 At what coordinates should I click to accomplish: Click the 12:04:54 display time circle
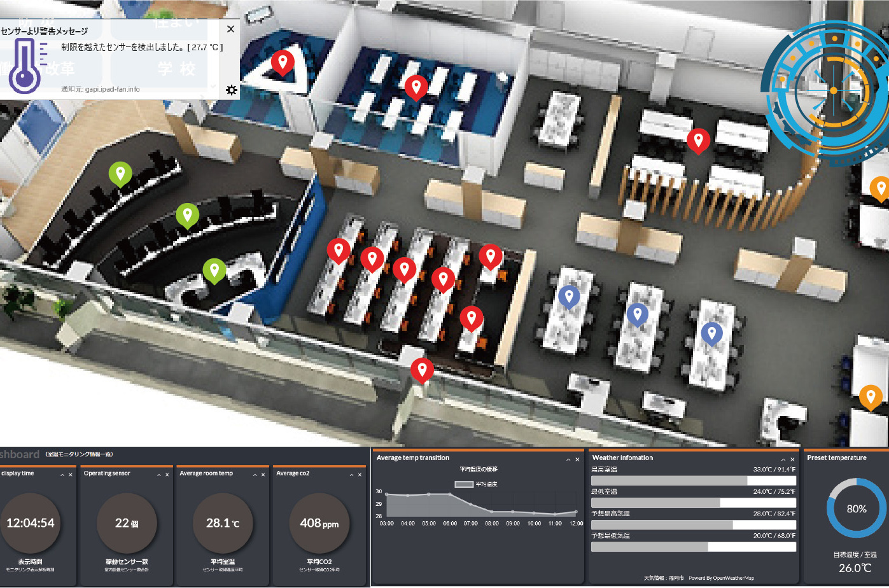pyautogui.click(x=31, y=523)
